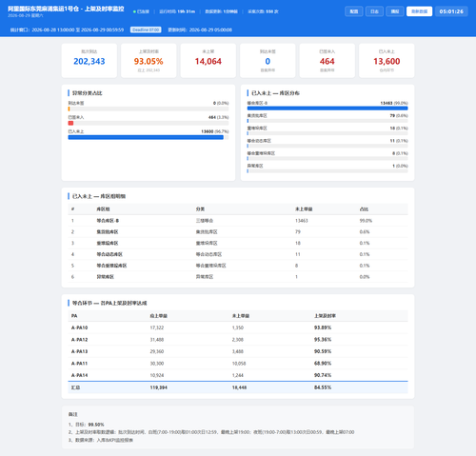Click the 18,448 total in summary row
The width and height of the screenshot is (476, 456).
[x=239, y=387]
